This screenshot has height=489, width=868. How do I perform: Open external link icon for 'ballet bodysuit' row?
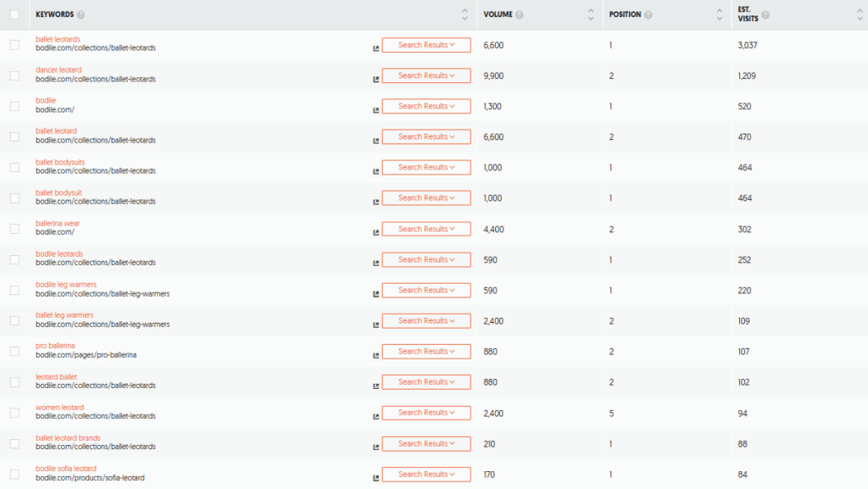[376, 202]
